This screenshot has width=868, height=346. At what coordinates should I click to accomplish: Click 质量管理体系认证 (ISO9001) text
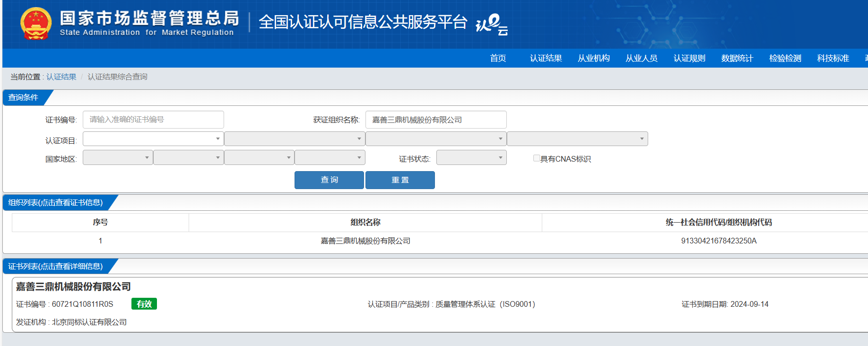click(x=485, y=304)
